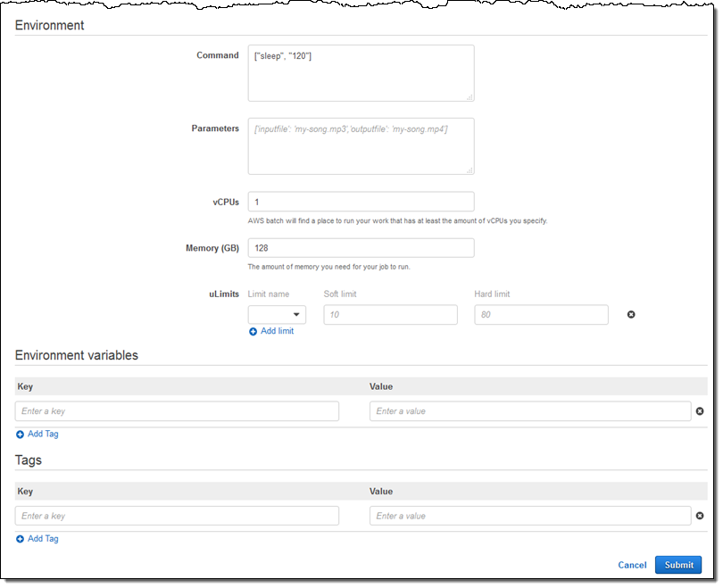Click the Memory (GB) field
The image size is (723, 588).
point(360,248)
